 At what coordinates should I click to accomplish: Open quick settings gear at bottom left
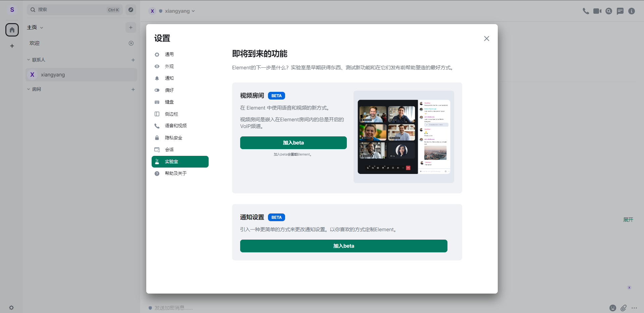(x=11, y=308)
